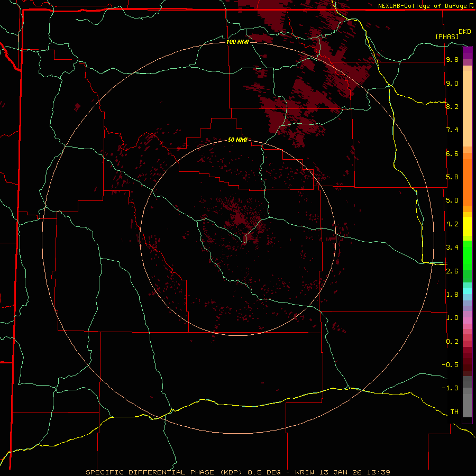Click the '13 JAN 26 13:39' timestamp
The width and height of the screenshot is (476, 476).
click(354, 472)
